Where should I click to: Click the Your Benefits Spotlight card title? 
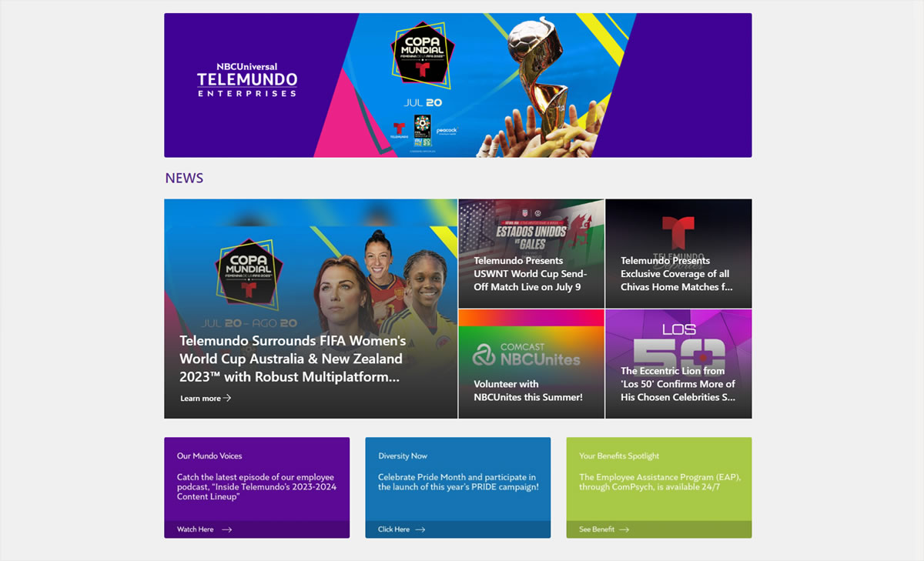point(619,456)
